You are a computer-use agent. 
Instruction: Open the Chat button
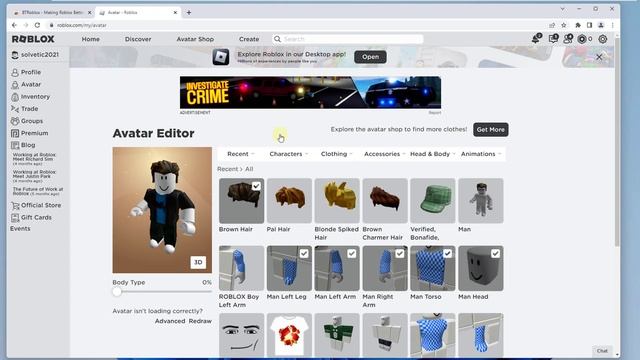[602, 351]
